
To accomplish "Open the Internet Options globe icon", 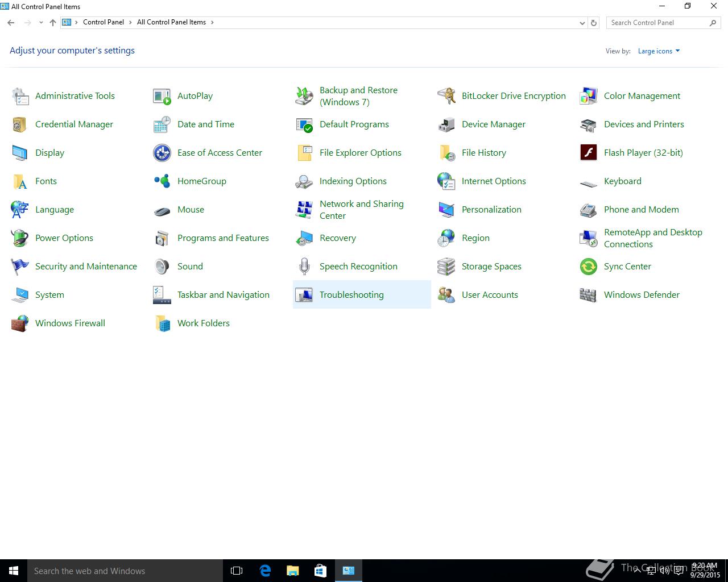I will tap(446, 181).
